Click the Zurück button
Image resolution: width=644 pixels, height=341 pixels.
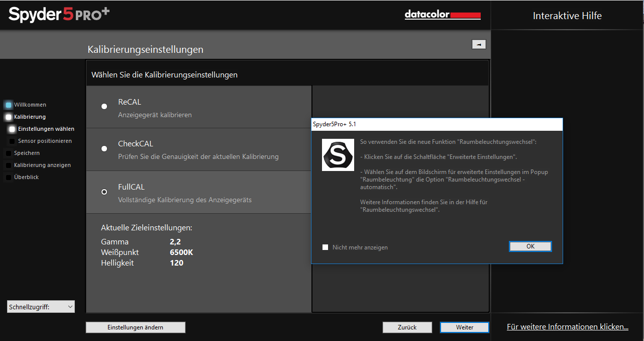pos(407,327)
